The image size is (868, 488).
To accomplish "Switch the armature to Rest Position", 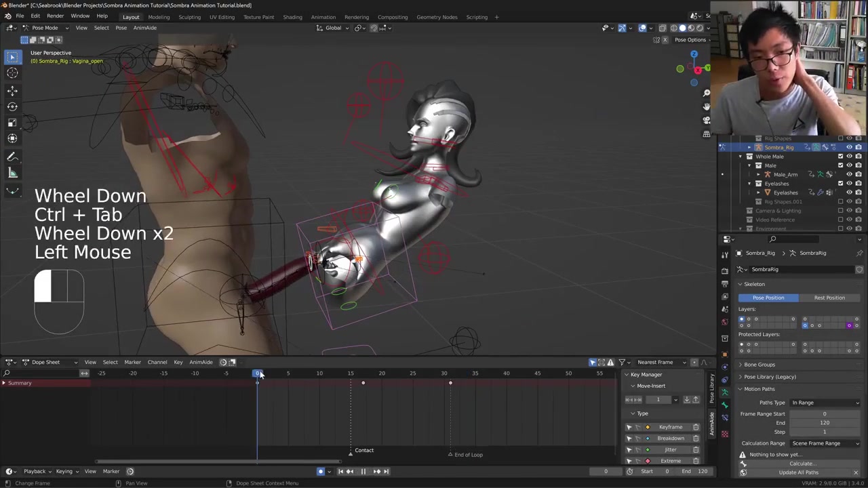I will [x=829, y=298].
